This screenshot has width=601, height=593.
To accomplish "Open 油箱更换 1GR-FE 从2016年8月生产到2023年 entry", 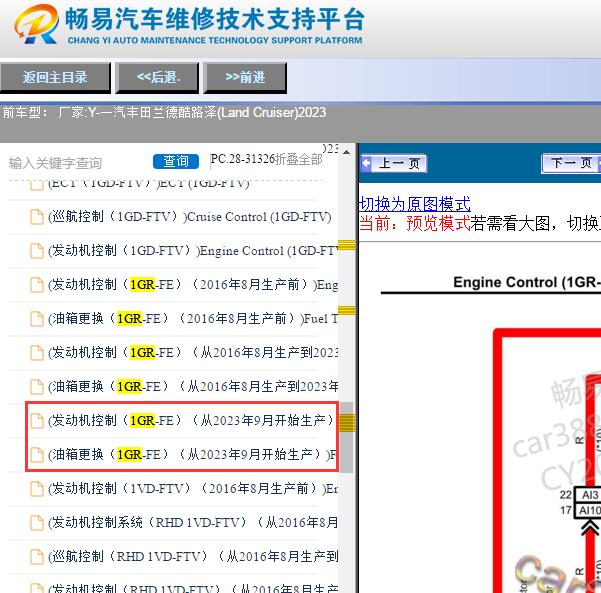I will tap(193, 386).
